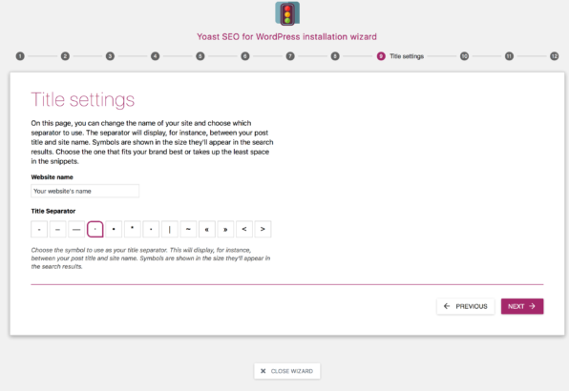Pick the left double angle quote « separator
569x392 pixels.
click(x=207, y=229)
